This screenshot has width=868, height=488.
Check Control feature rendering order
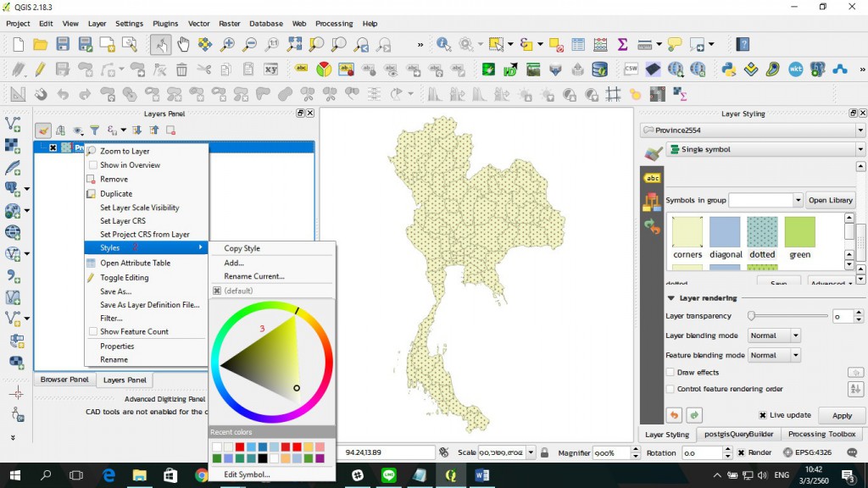point(670,389)
